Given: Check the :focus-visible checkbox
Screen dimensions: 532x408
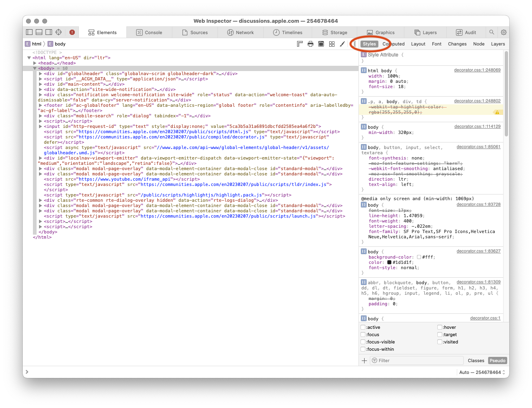Looking at the screenshot, I should [x=363, y=342].
